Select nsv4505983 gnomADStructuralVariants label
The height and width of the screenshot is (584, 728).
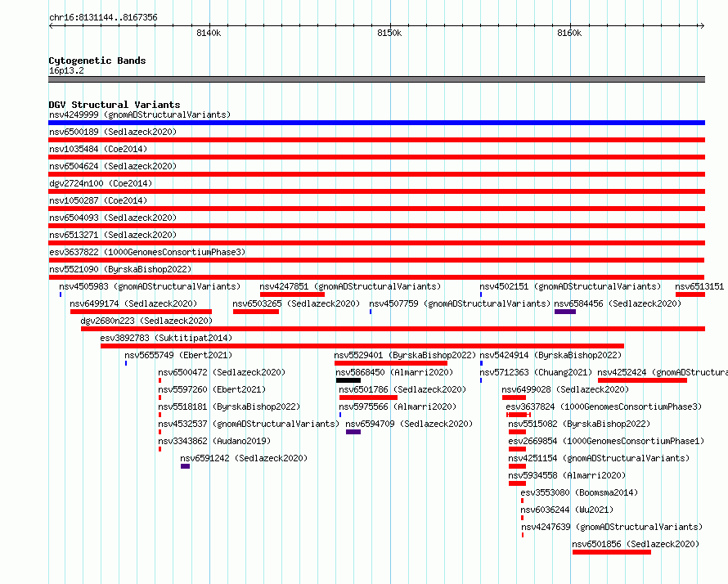coord(150,286)
